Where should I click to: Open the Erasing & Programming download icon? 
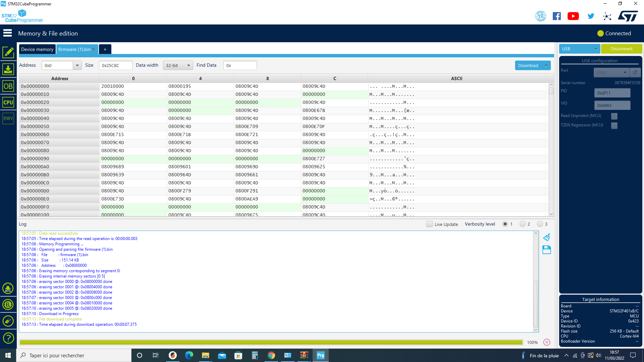[x=8, y=69]
